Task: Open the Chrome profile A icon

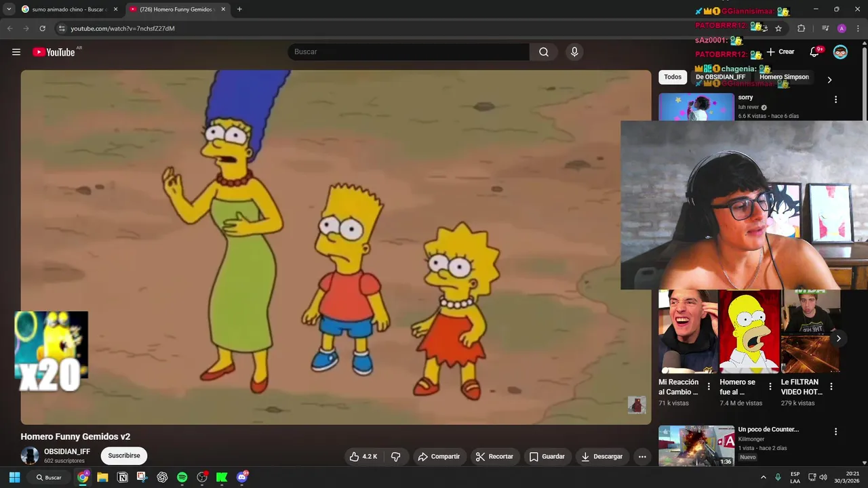Action: 842,28
